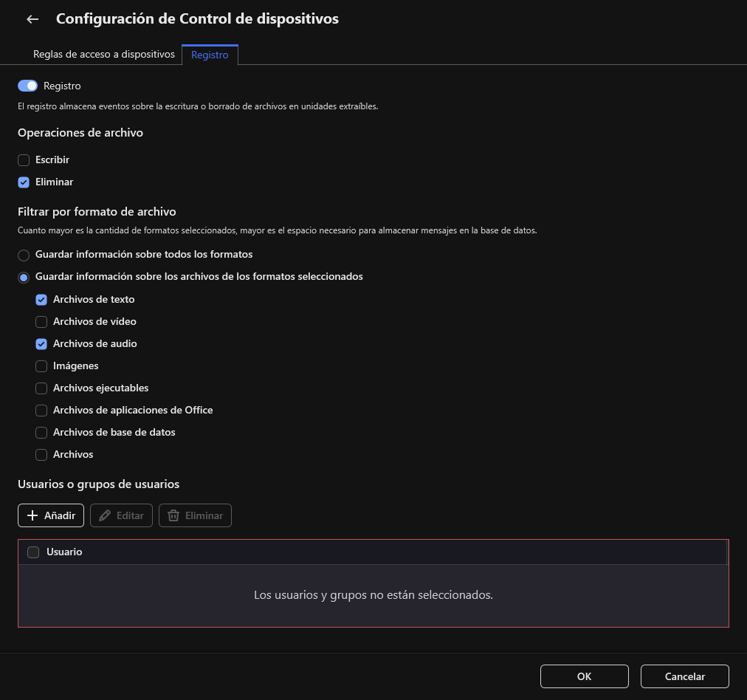Click Cancelar to discard changes
The height and width of the screenshot is (700, 747).
pos(684,676)
